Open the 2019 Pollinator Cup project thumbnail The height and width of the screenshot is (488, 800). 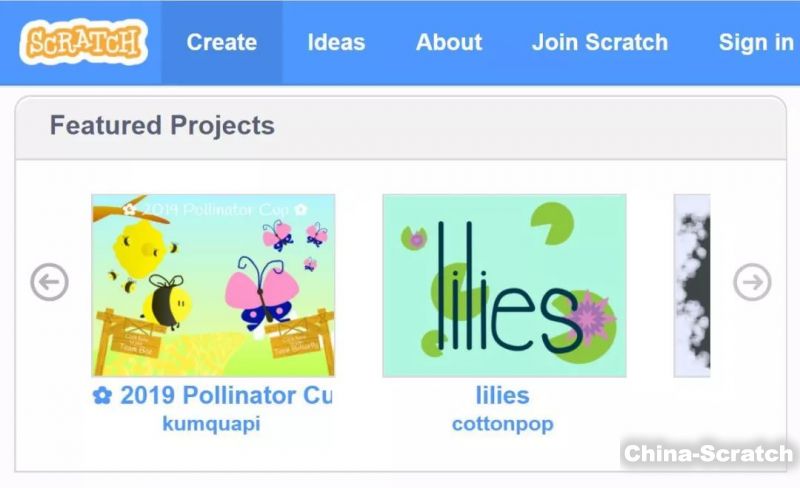[x=213, y=285]
